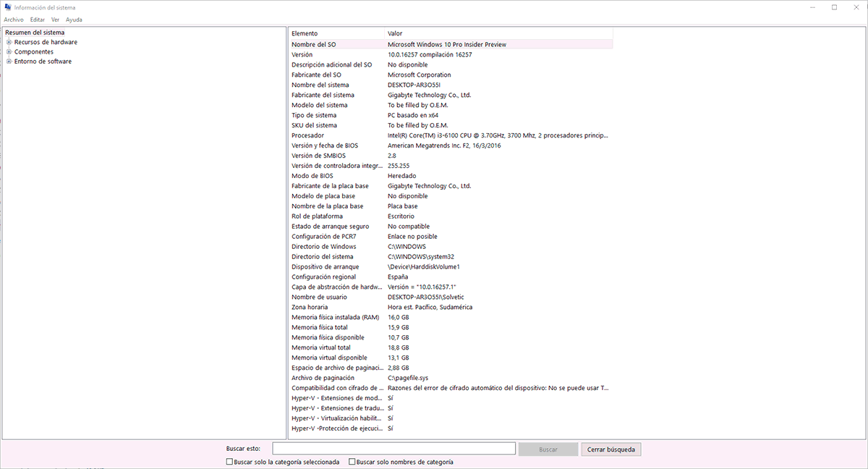Click the Valor column header
Image resolution: width=868 pixels, height=469 pixels.
[x=499, y=33]
